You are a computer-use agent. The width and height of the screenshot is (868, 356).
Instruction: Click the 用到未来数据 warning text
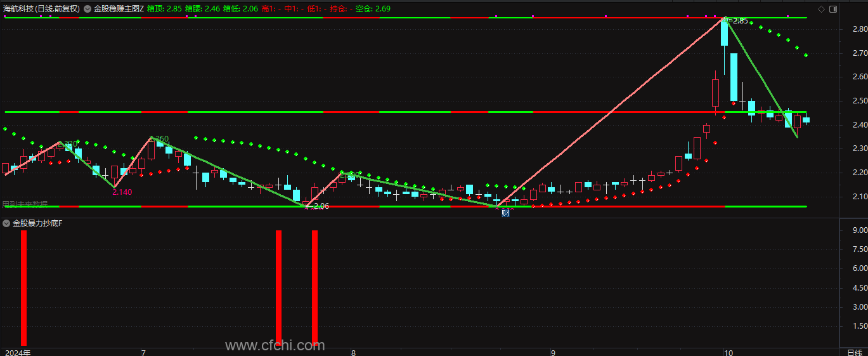coord(25,204)
